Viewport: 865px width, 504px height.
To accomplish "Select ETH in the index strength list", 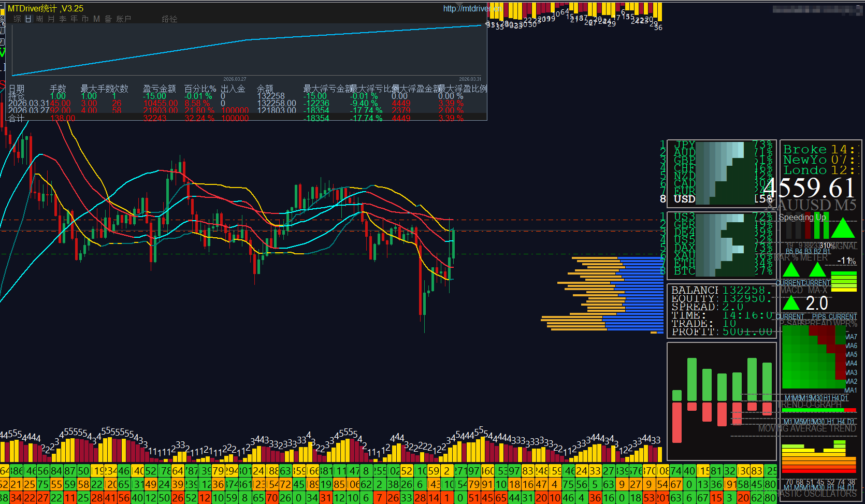I will [684, 263].
